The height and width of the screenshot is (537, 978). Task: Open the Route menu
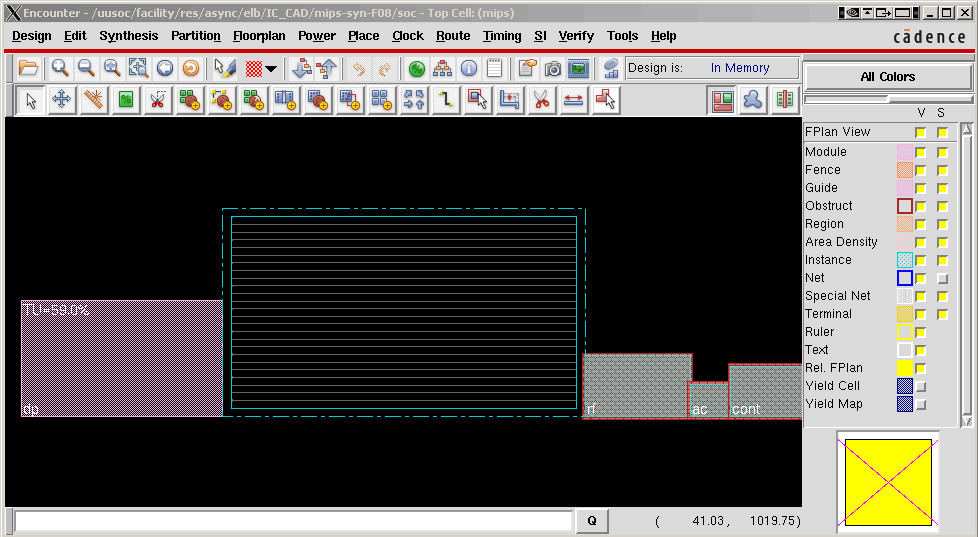click(453, 36)
